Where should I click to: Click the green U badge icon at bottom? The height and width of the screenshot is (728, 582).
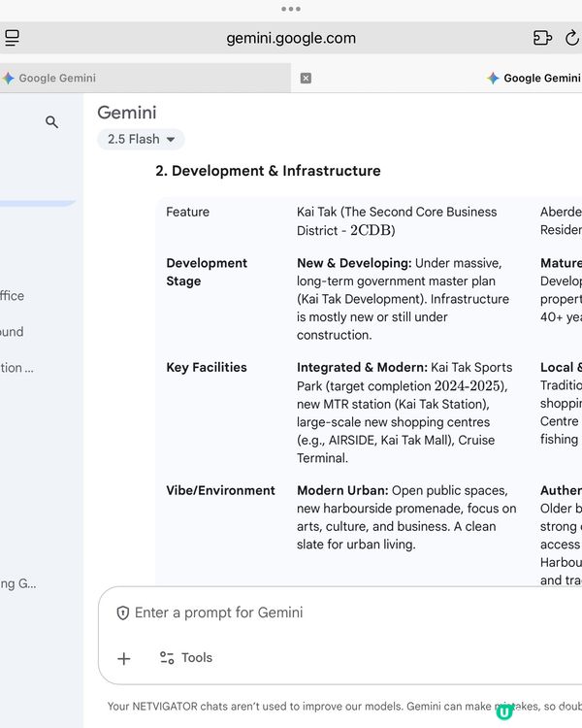504,711
